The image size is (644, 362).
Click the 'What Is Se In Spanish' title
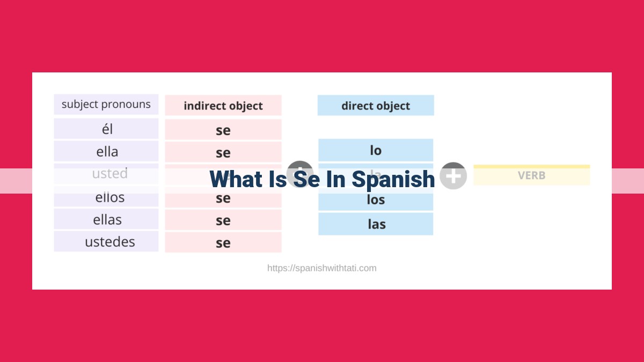(x=322, y=179)
